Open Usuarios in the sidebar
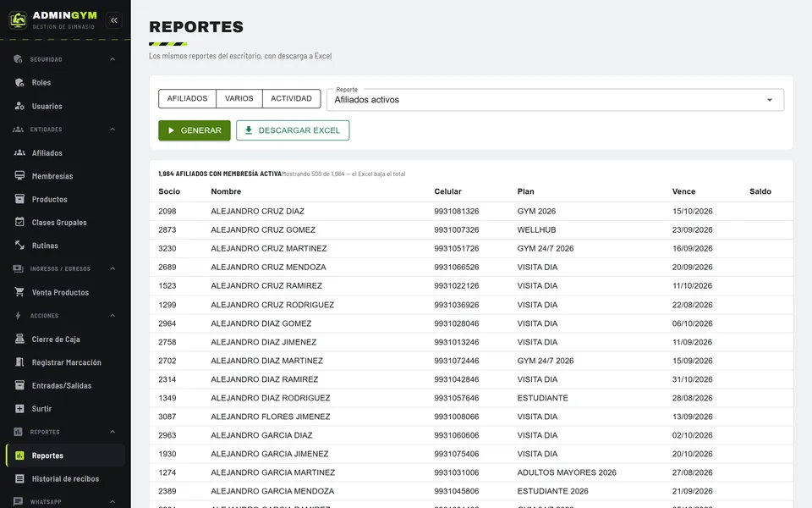Image resolution: width=812 pixels, height=508 pixels. tap(65, 106)
